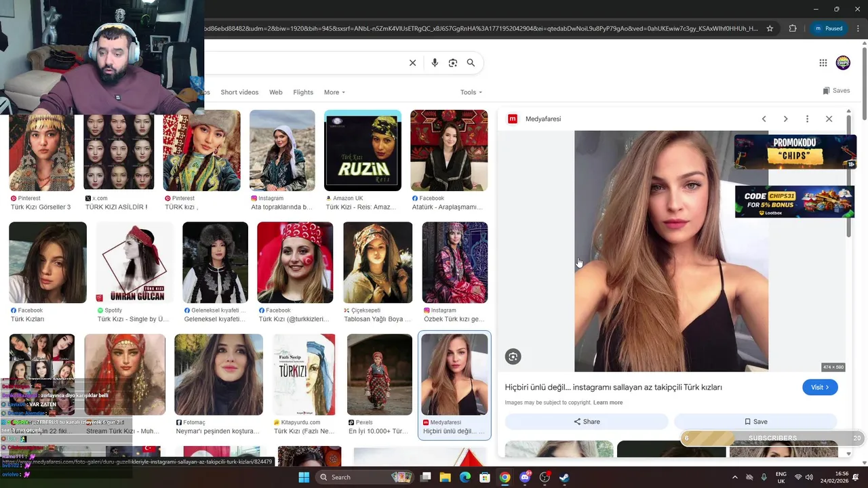This screenshot has height=488, width=868.
Task: Switch input language ENG UK
Action: [781, 477]
